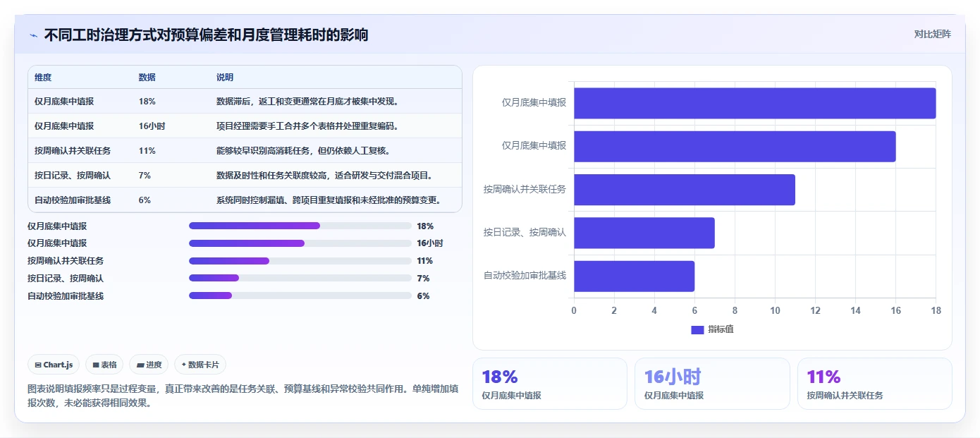Click the 指标值 legend label text

[721, 329]
